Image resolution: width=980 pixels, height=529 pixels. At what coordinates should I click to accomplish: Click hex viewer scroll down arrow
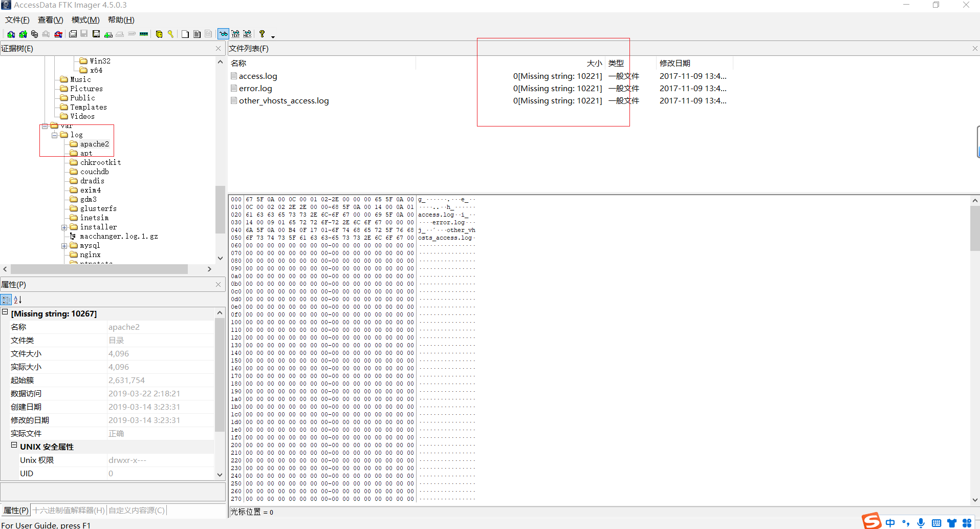(975, 500)
